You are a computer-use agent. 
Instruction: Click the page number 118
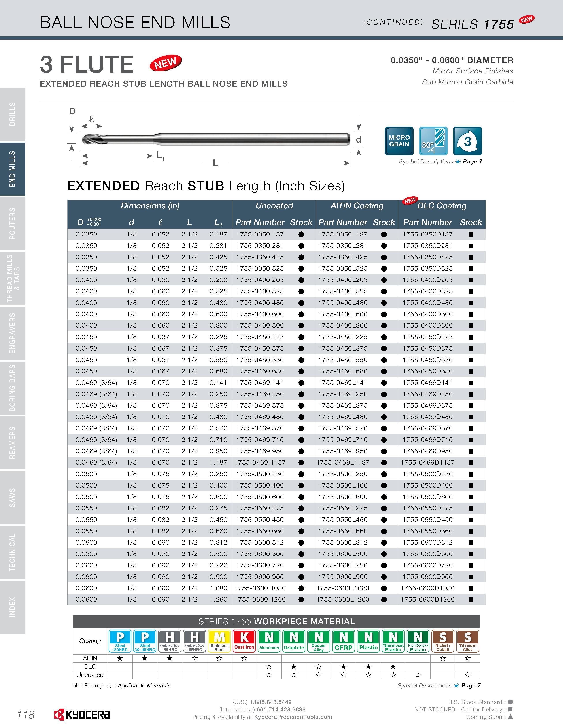coord(26,715)
